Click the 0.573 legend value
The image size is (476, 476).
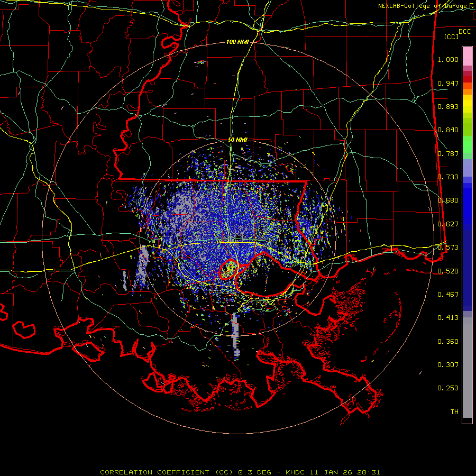(x=448, y=248)
